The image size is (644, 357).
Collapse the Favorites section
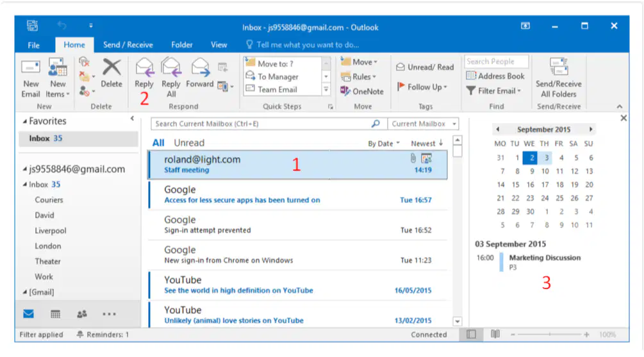(24, 122)
